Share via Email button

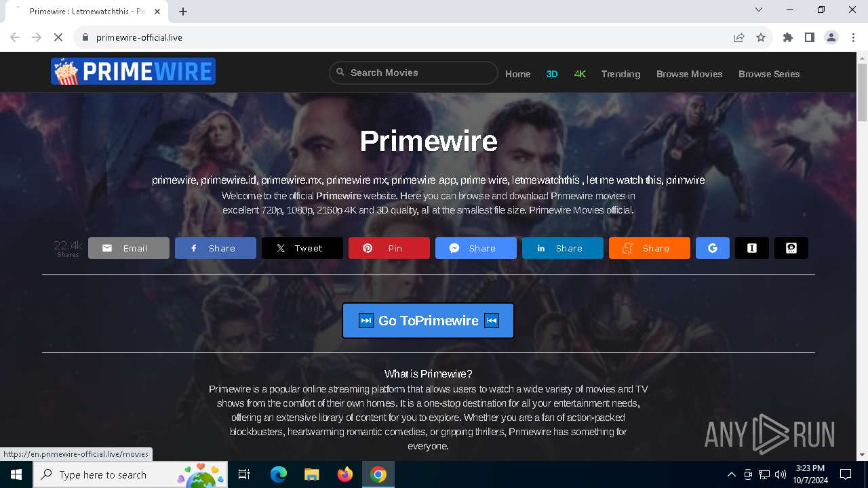point(129,248)
